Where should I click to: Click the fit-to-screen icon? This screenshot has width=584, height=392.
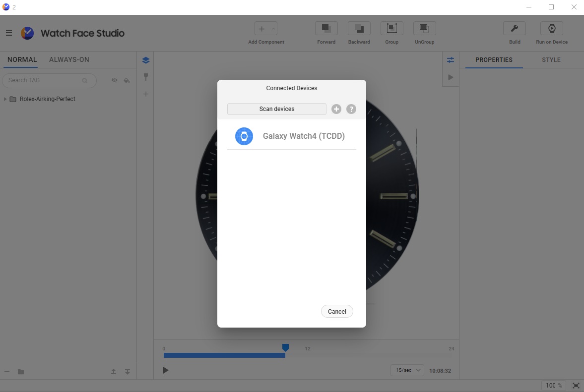576,385
